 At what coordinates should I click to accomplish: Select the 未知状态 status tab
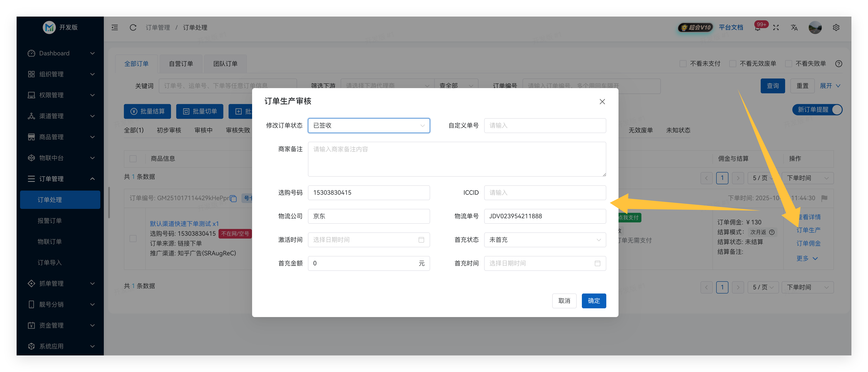678,130
